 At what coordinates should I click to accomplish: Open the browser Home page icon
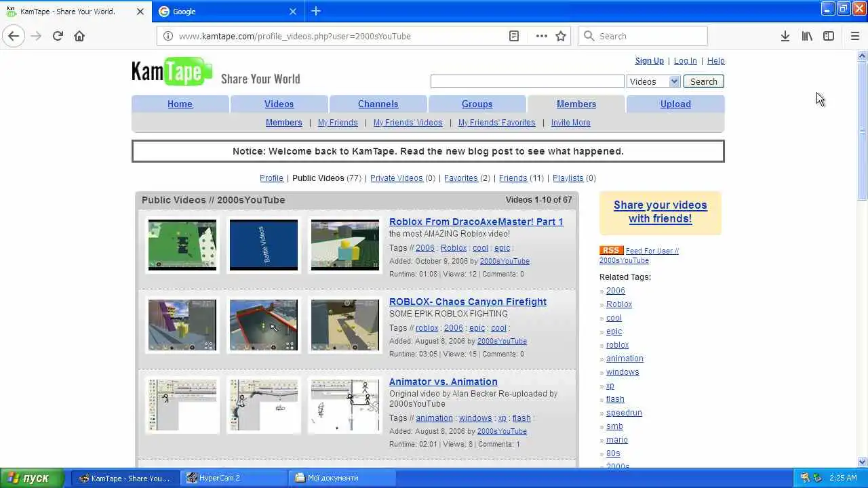click(x=79, y=36)
